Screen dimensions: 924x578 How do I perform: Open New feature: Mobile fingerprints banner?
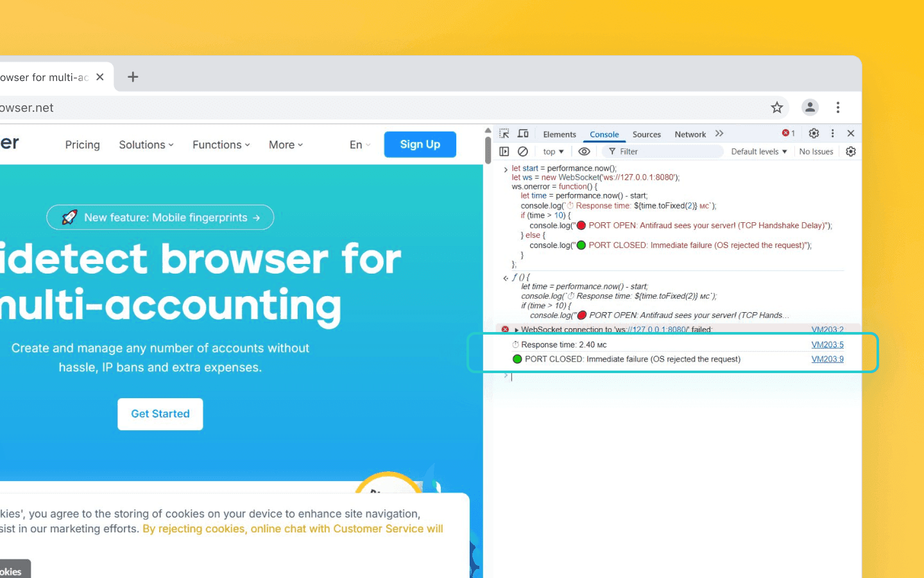(x=160, y=218)
